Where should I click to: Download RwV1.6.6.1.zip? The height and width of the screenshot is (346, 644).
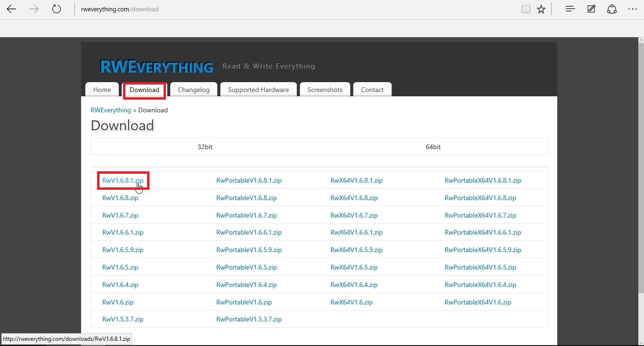pyautogui.click(x=123, y=232)
